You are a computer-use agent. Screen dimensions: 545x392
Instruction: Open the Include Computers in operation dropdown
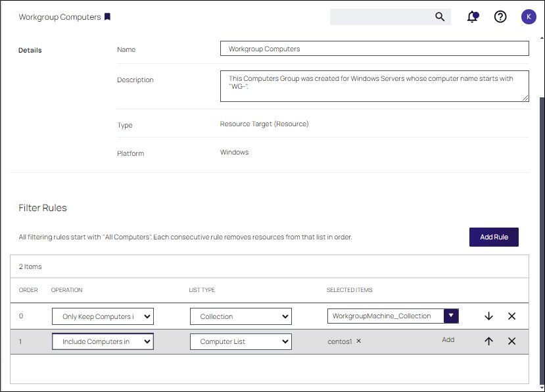click(x=103, y=341)
